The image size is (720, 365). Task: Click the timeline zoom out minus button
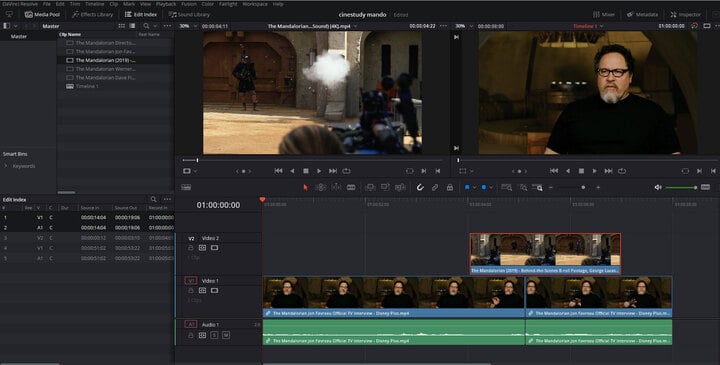pyautogui.click(x=551, y=187)
